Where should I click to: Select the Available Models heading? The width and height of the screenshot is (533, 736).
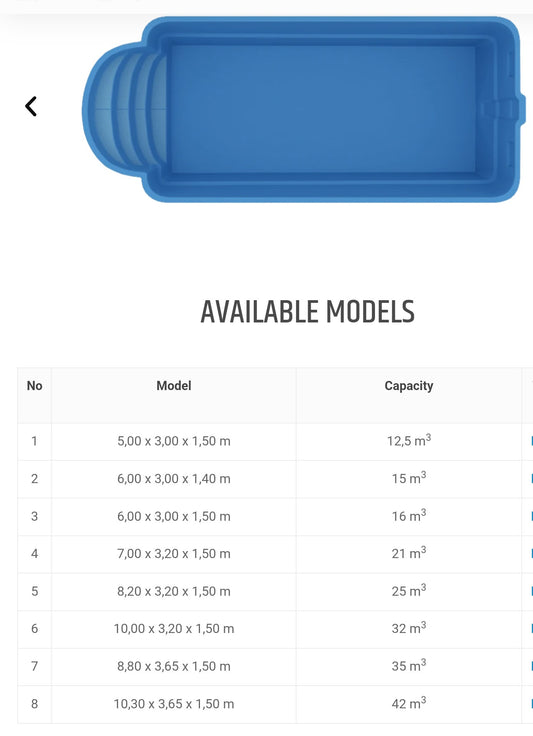click(x=307, y=312)
